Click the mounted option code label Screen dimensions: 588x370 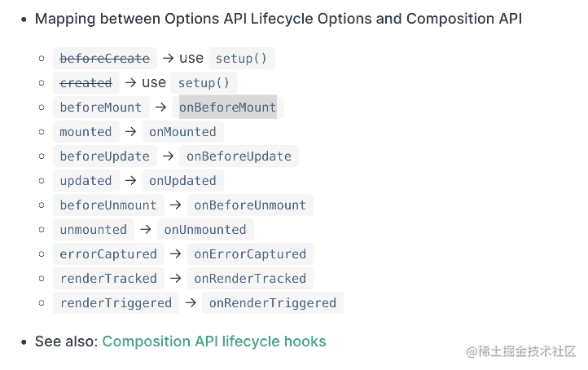pos(86,132)
